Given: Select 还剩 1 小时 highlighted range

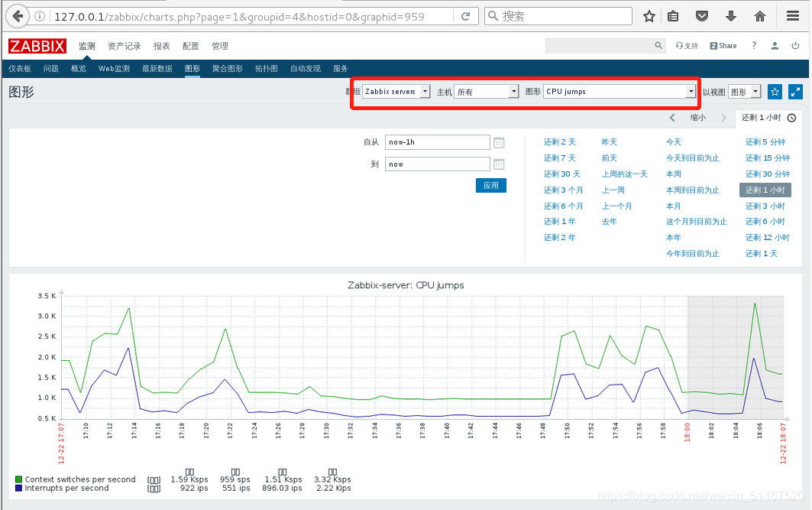Looking at the screenshot, I should click(765, 190).
